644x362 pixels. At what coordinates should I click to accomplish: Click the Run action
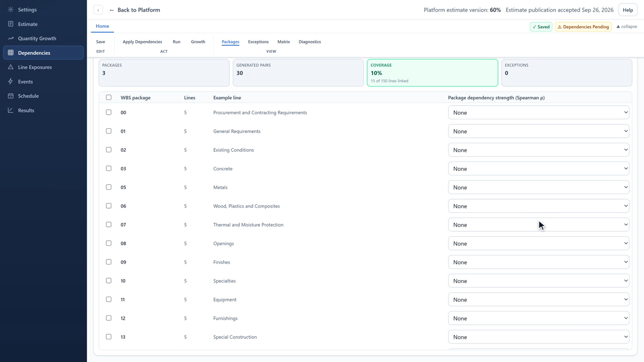pyautogui.click(x=177, y=42)
